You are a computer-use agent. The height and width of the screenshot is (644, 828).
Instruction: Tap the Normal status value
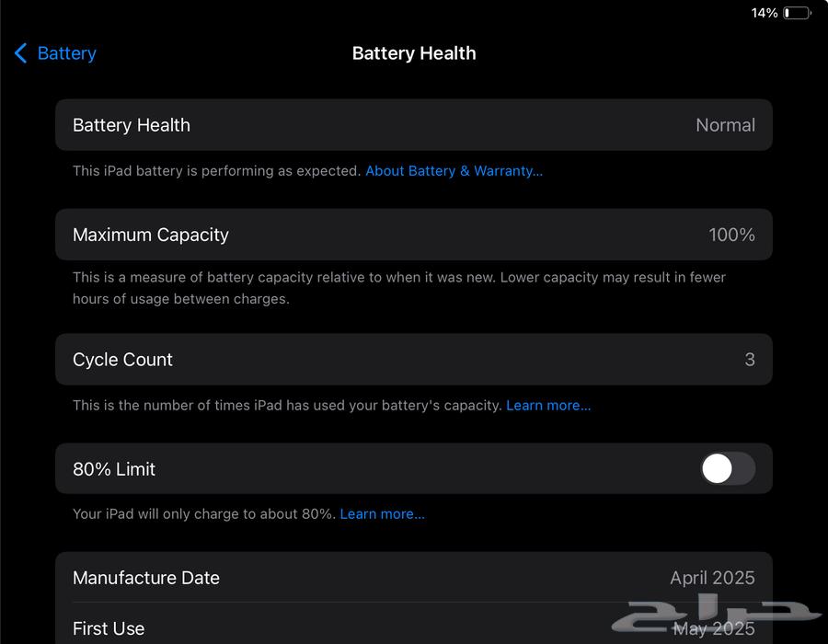click(725, 125)
